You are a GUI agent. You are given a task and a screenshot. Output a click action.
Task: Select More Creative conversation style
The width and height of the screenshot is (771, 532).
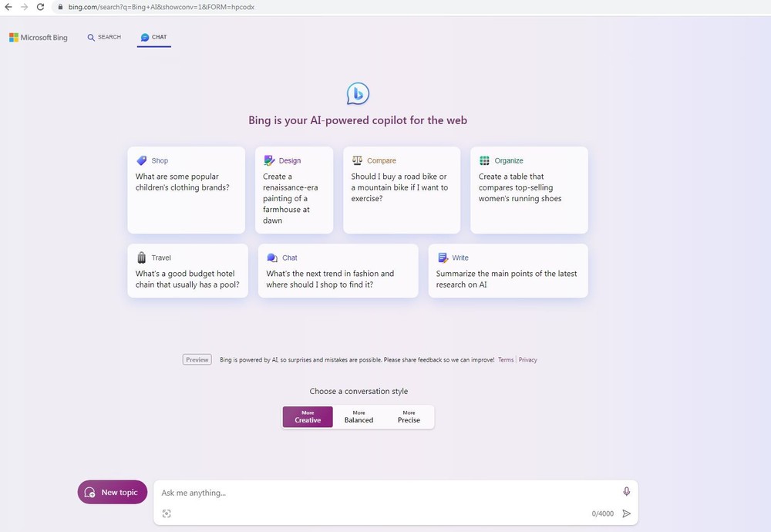coord(308,416)
